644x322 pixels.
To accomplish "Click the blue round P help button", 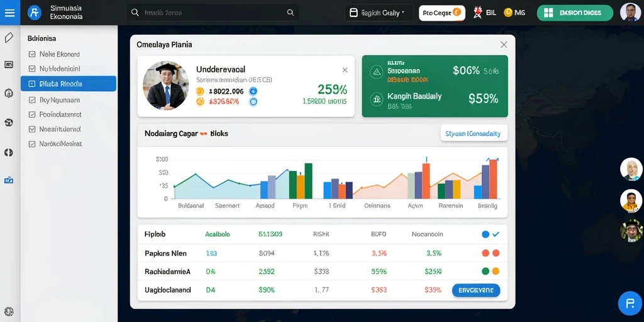I will (x=630, y=304).
